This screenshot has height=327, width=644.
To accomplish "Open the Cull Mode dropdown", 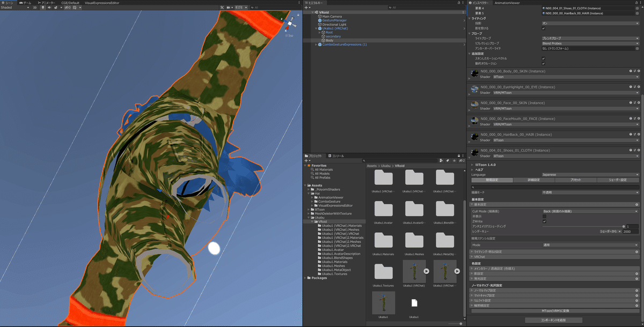I will pyautogui.click(x=590, y=211).
